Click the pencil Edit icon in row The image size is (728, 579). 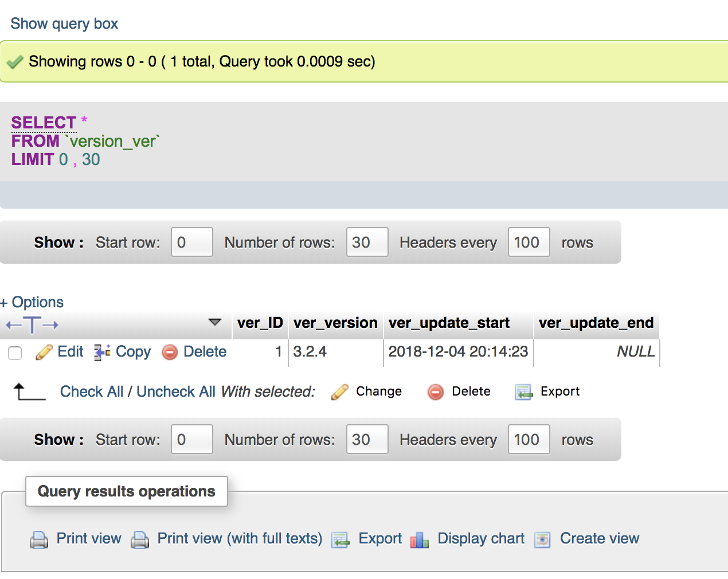point(44,352)
